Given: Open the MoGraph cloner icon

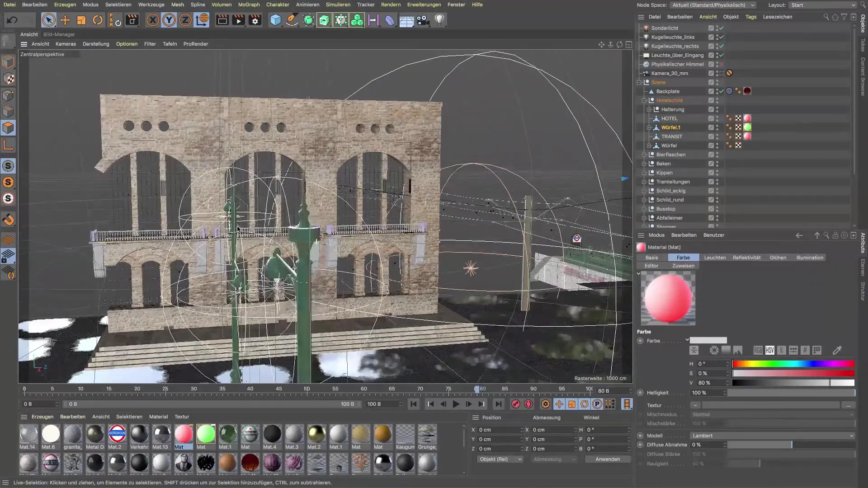Looking at the screenshot, I should click(357, 20).
